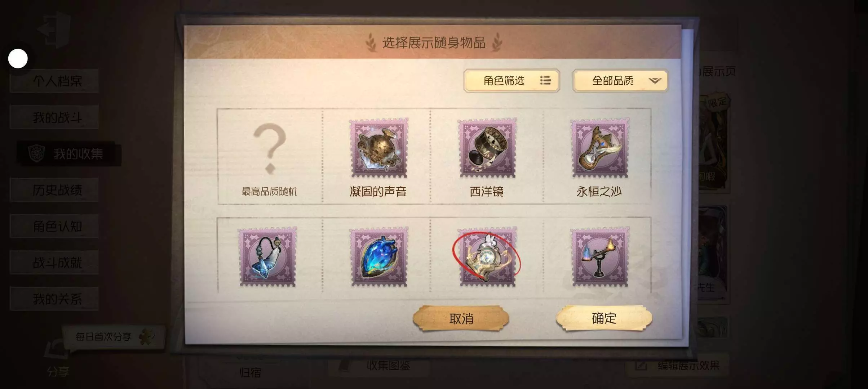Click the 取消 cancel button

tap(461, 318)
